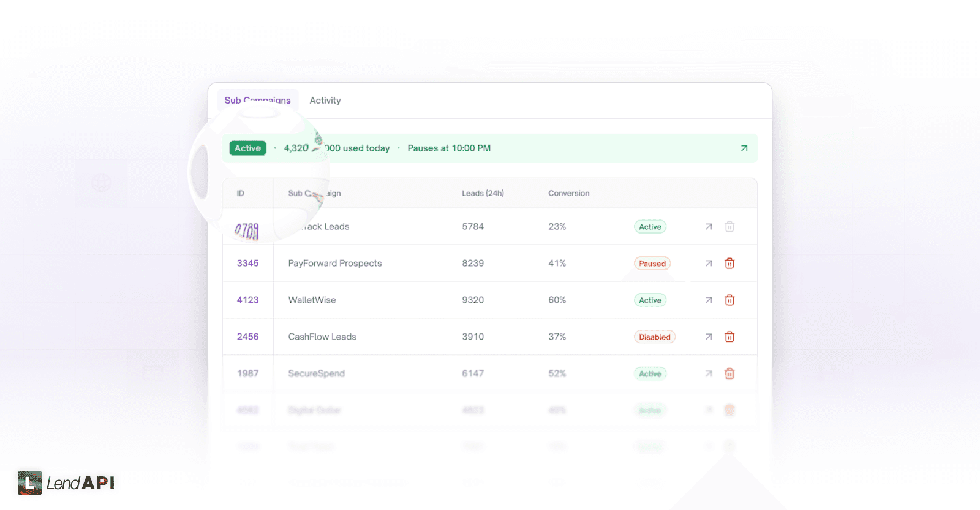Click conversion value 37%

pos(557,337)
